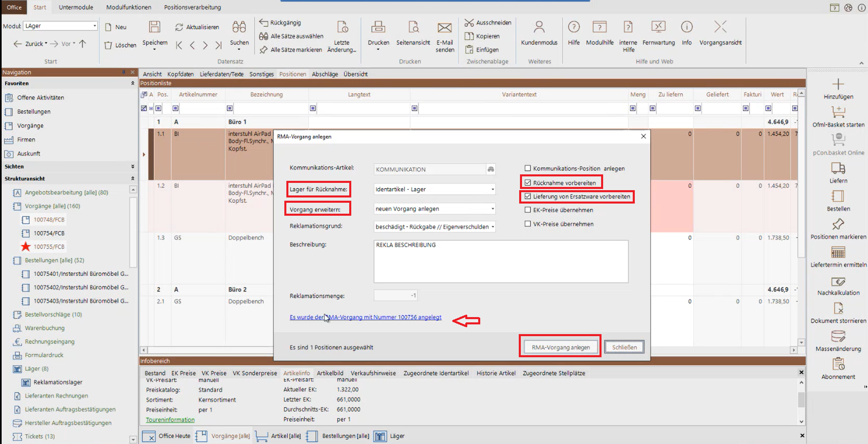Image resolution: width=868 pixels, height=444 pixels.
Task: Open Lager für Rücknahme dropdown
Action: click(492, 189)
